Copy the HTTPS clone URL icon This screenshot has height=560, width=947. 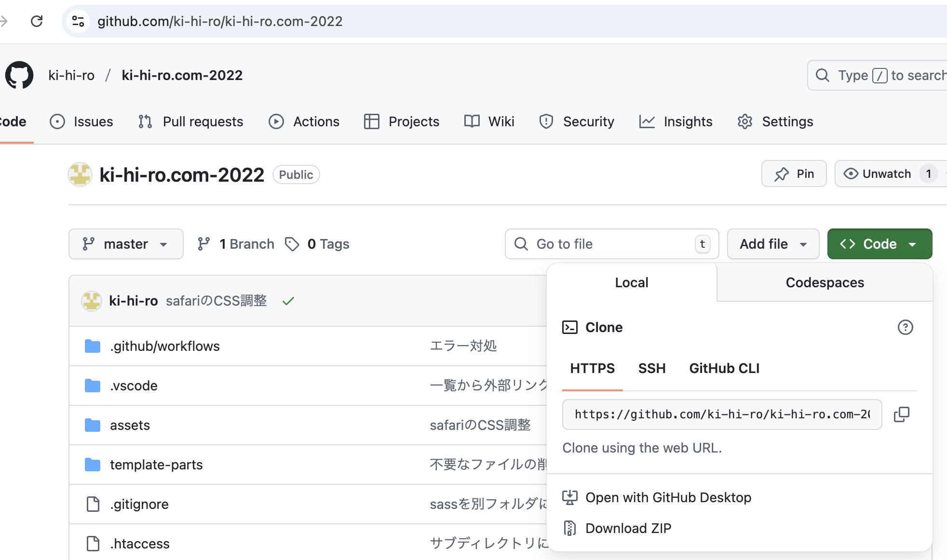pyautogui.click(x=902, y=414)
